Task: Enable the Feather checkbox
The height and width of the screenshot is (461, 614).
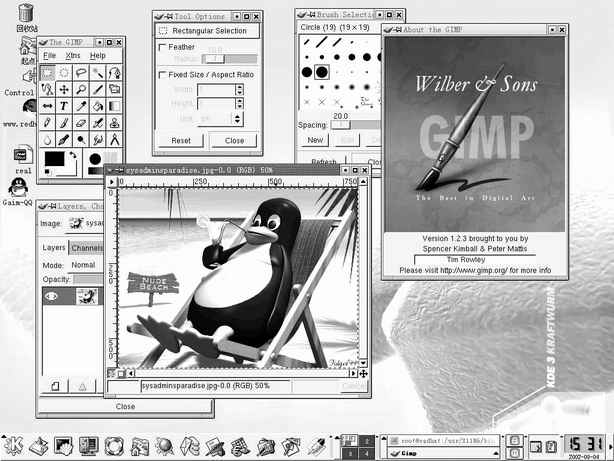Action: pos(163,47)
